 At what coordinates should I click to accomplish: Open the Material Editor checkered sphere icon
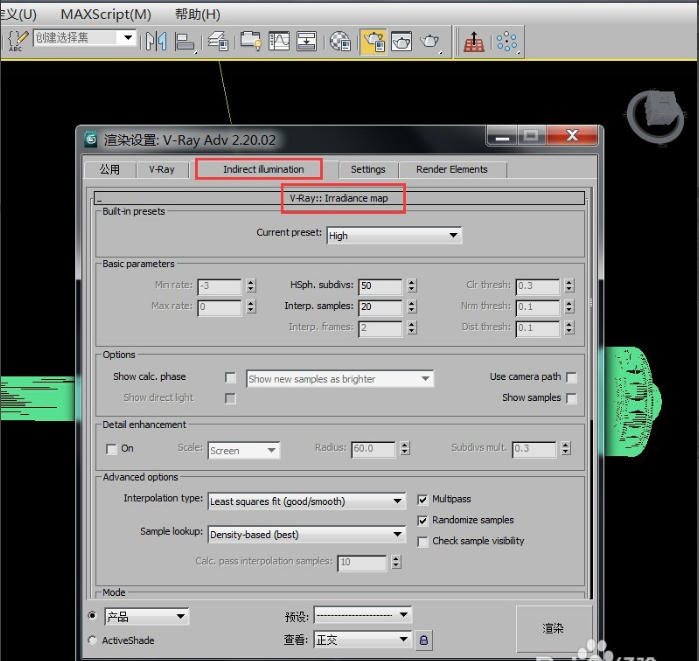coord(340,41)
